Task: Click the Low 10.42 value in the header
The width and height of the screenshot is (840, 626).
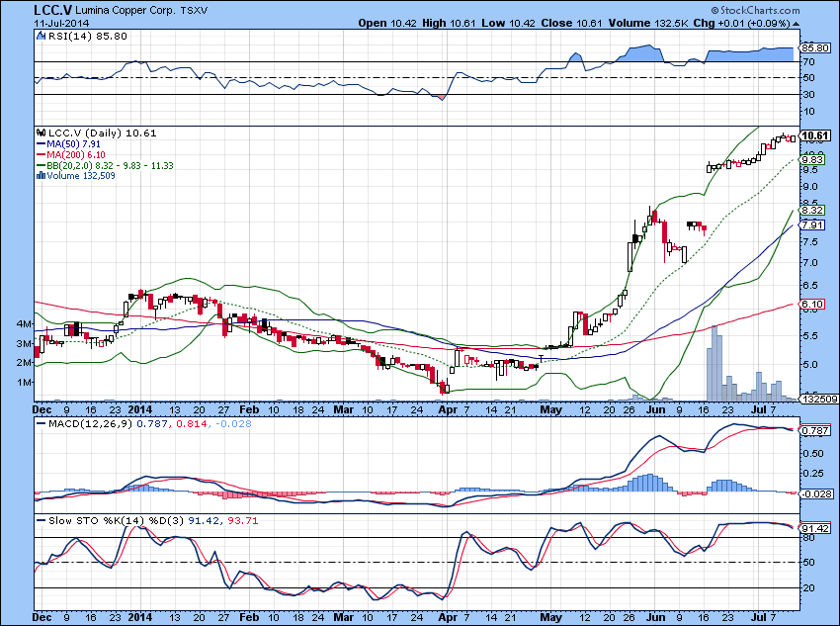Action: click(x=507, y=23)
